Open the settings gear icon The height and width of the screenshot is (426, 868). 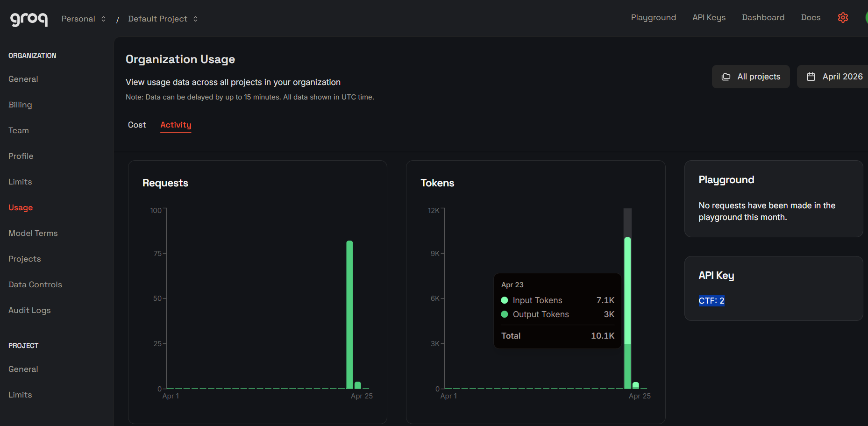point(843,18)
